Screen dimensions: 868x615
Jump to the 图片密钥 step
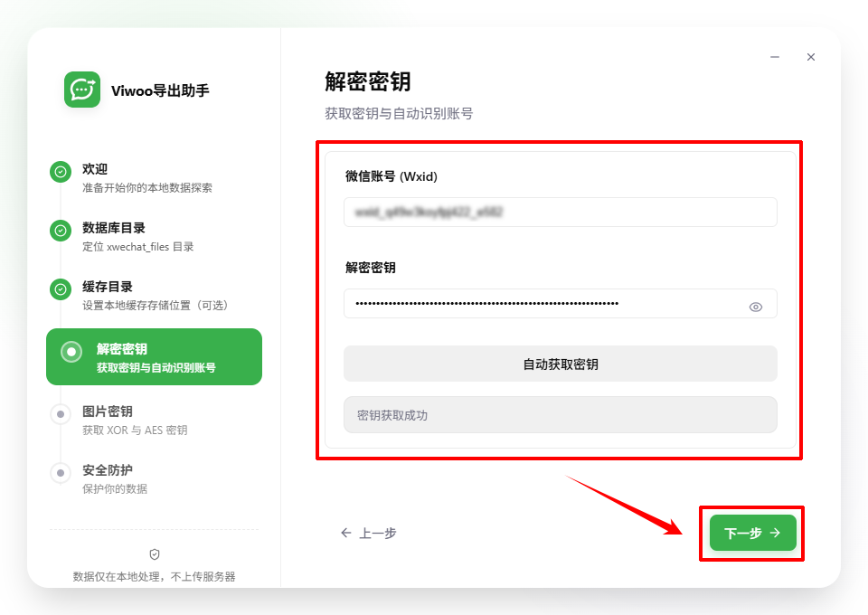(154, 421)
